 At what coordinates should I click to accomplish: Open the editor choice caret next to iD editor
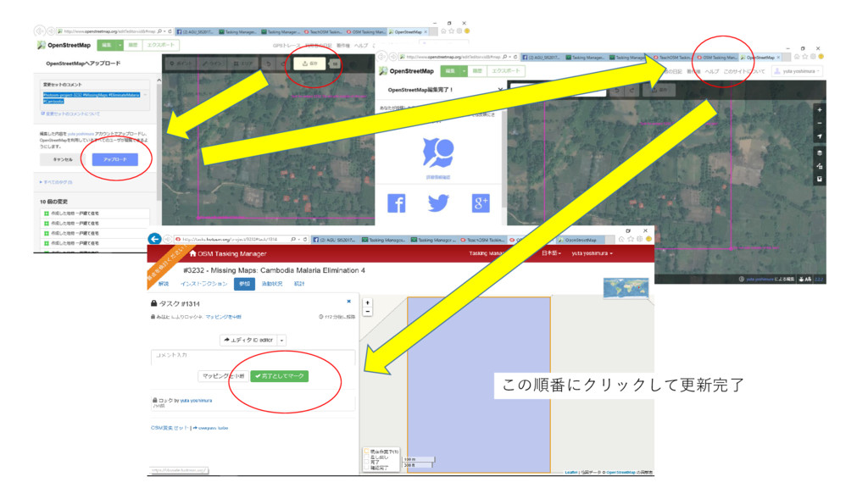(281, 341)
